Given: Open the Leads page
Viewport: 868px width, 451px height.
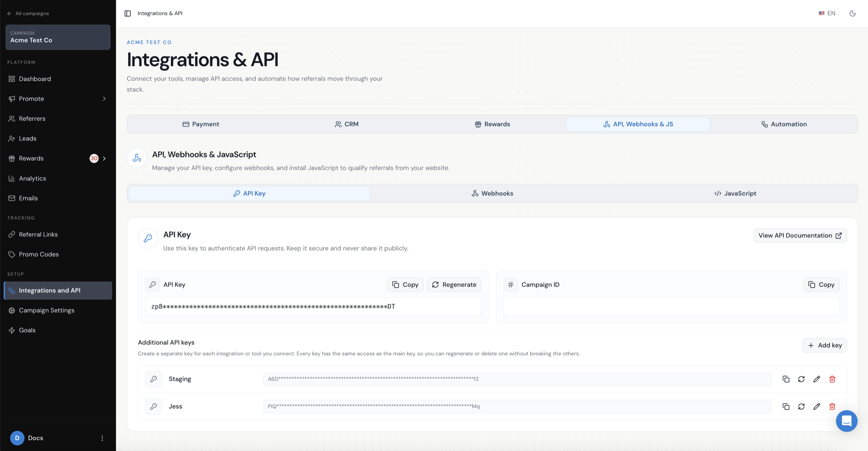Looking at the screenshot, I should [58, 139].
